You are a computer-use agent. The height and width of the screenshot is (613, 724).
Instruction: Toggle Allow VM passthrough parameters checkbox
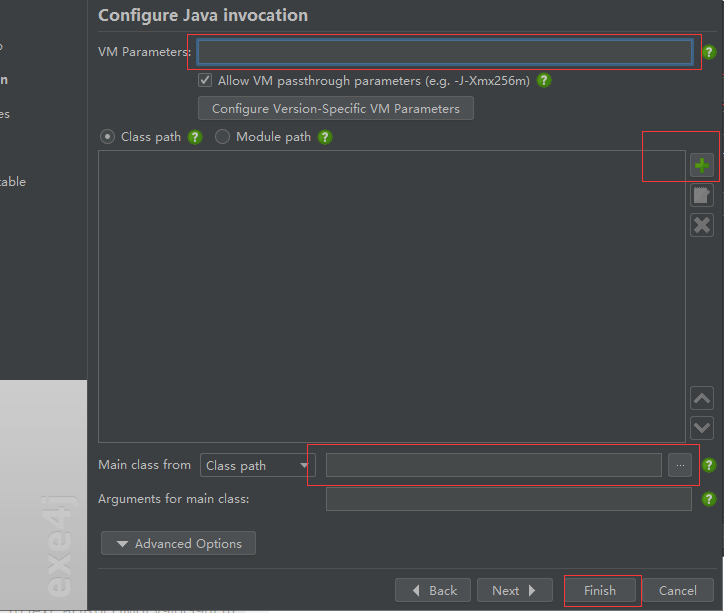(205, 80)
